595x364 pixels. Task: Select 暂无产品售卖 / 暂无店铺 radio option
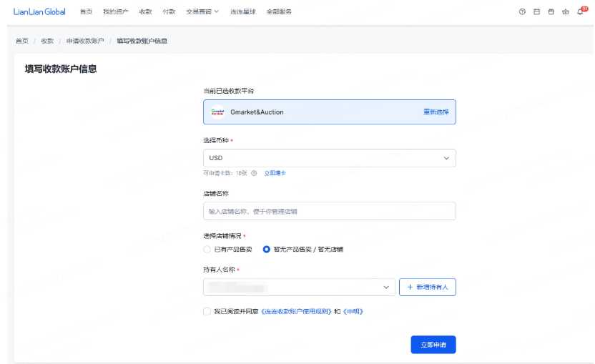click(266, 250)
